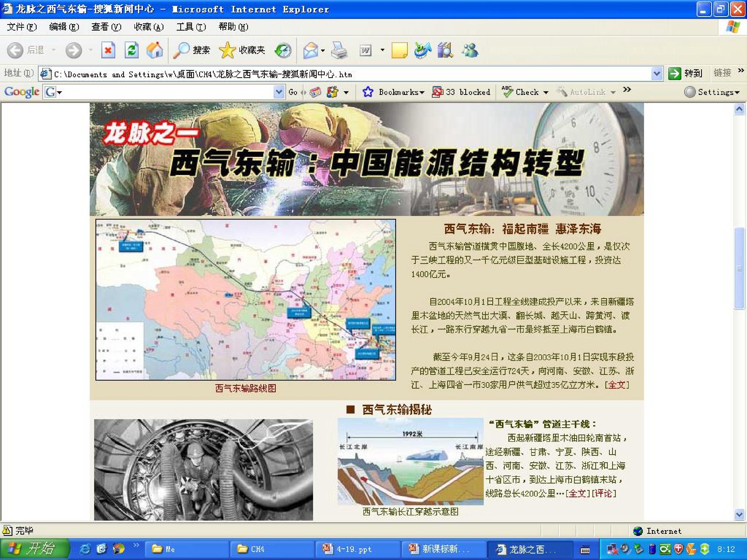The image size is (747, 560).
Task: Click the Mail envelope icon
Action: click(310, 51)
